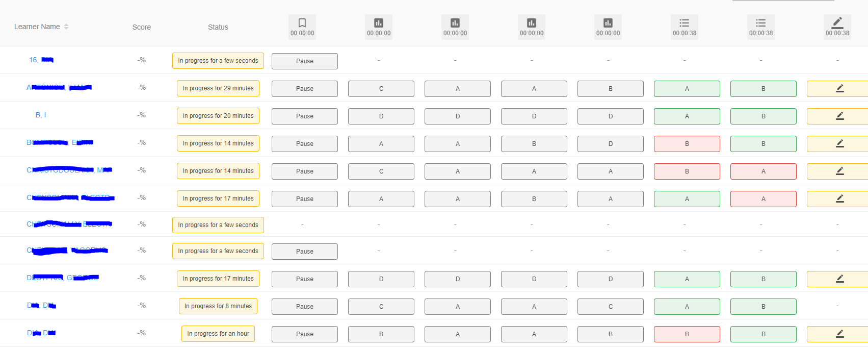Image resolution: width=868 pixels, height=348 pixels.
Task: Click the bookmark icon column header
Action: (x=302, y=27)
